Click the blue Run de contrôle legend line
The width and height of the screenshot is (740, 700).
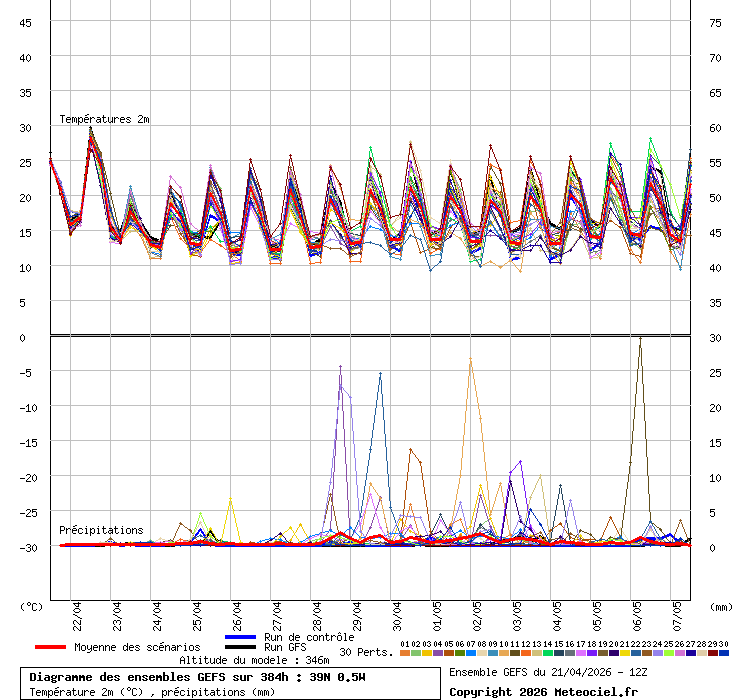click(241, 637)
